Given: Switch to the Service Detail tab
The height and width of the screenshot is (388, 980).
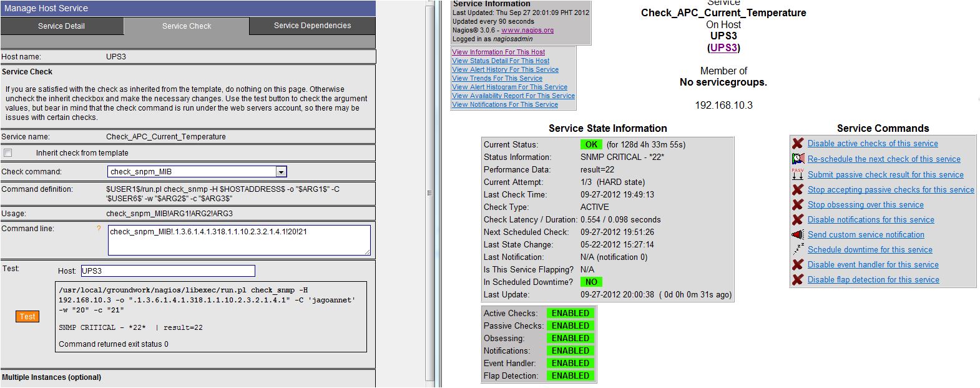Looking at the screenshot, I should tap(61, 26).
